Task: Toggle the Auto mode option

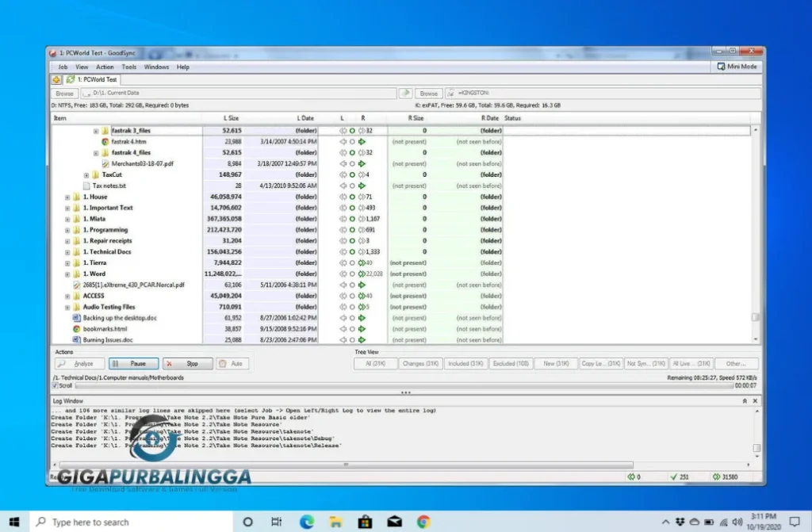Action: pos(230,362)
